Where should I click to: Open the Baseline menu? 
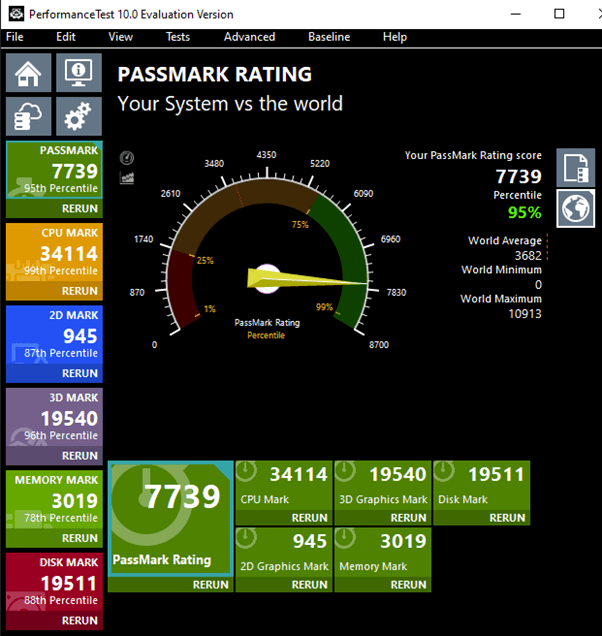click(329, 37)
